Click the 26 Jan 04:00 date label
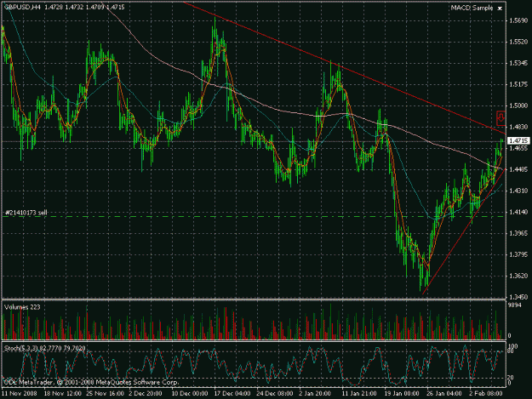The height and width of the screenshot is (399, 532). [x=443, y=394]
